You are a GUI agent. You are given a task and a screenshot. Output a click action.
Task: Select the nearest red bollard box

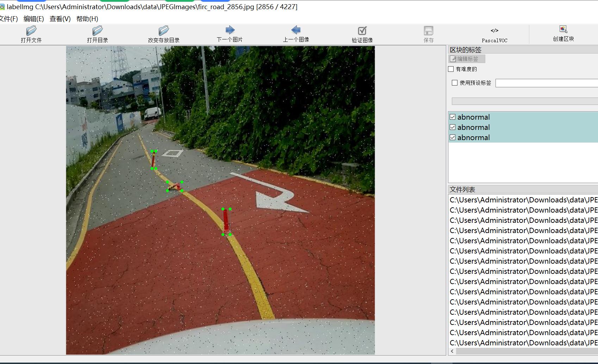(226, 222)
